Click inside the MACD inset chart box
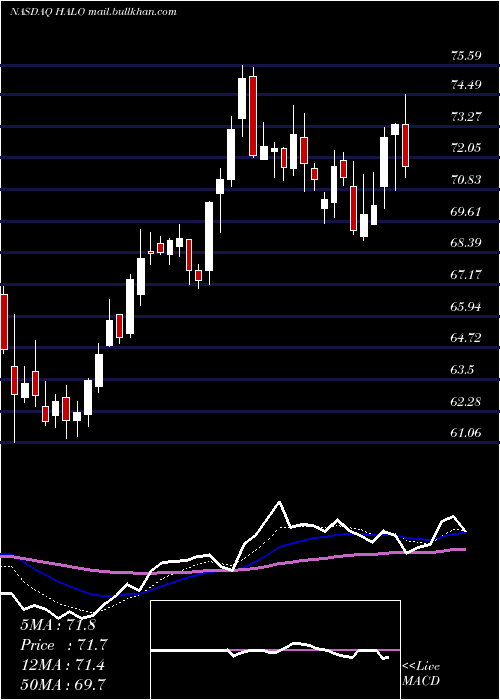Viewport: 500px width, 700px height. click(275, 650)
